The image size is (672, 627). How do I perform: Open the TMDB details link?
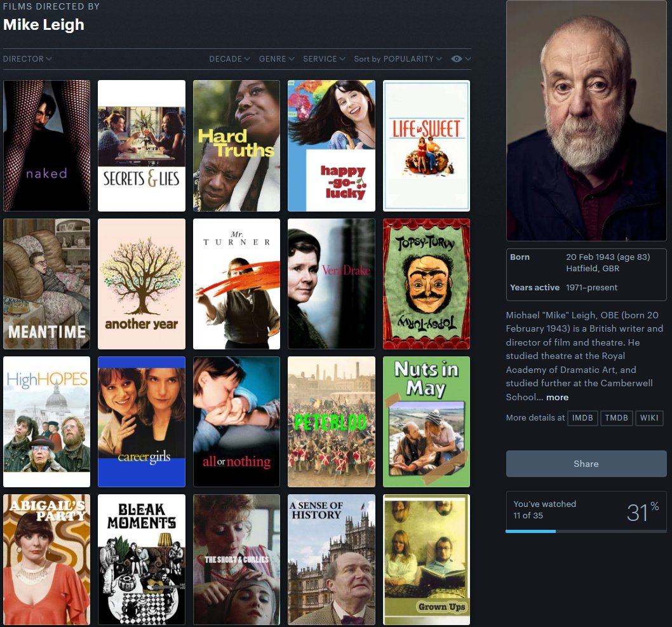[616, 418]
